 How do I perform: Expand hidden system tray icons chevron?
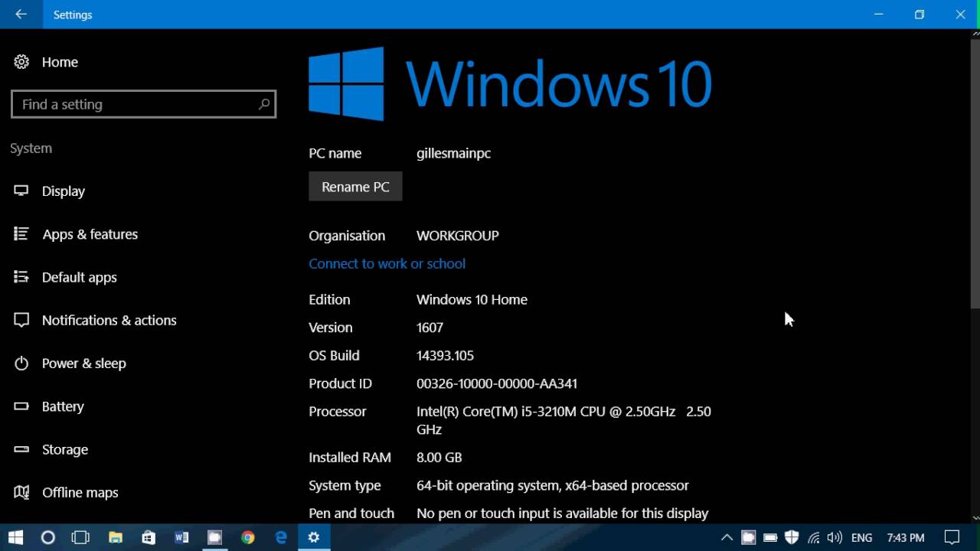tap(727, 538)
